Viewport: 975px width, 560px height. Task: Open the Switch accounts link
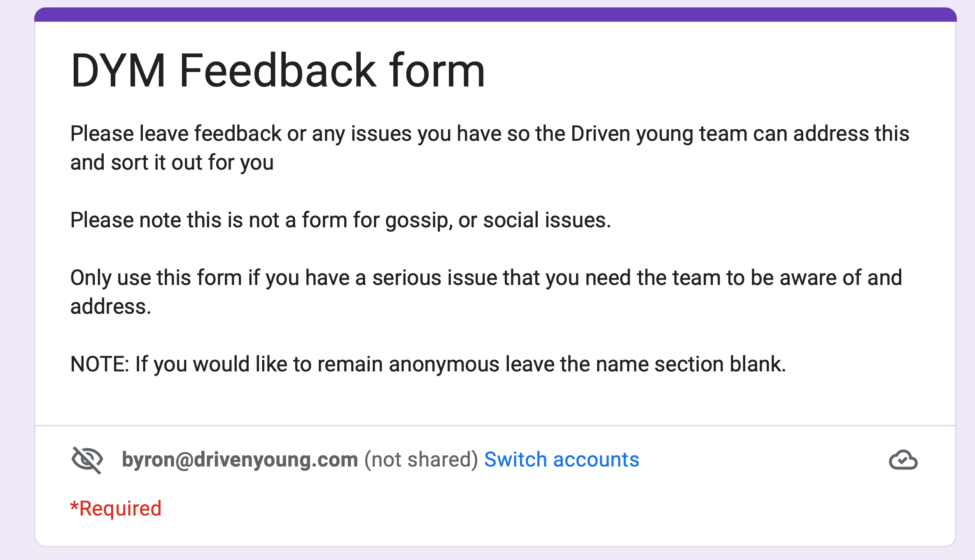562,460
